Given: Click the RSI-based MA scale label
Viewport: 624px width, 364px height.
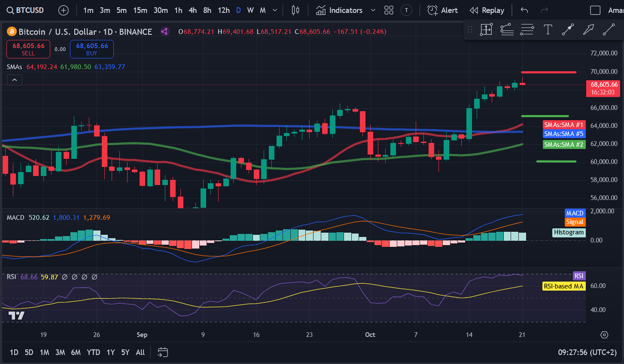Looking at the screenshot, I should pyautogui.click(x=564, y=286).
